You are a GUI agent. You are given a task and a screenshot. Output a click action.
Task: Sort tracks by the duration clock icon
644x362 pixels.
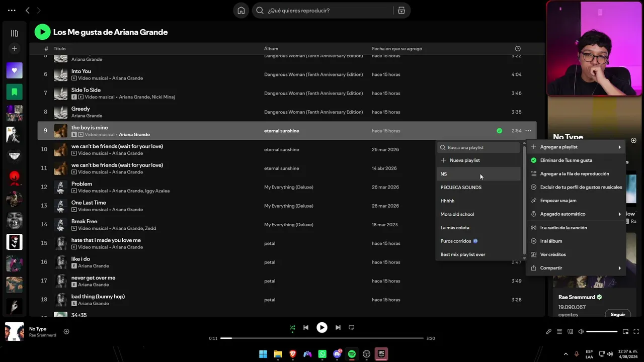coord(518,49)
